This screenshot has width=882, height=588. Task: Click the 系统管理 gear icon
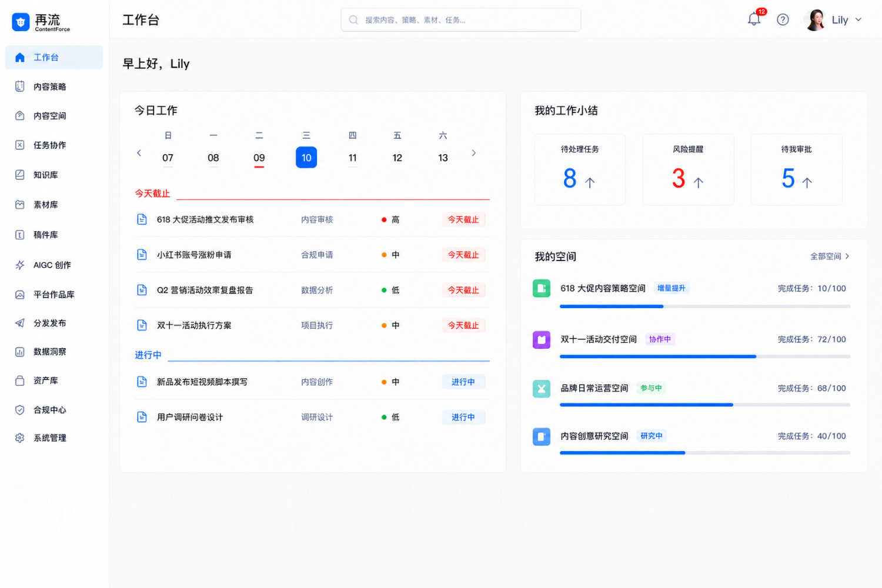pos(20,437)
